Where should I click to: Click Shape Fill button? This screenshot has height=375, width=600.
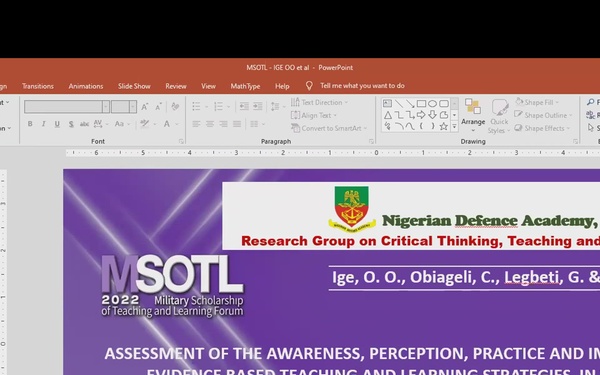pyautogui.click(x=537, y=102)
